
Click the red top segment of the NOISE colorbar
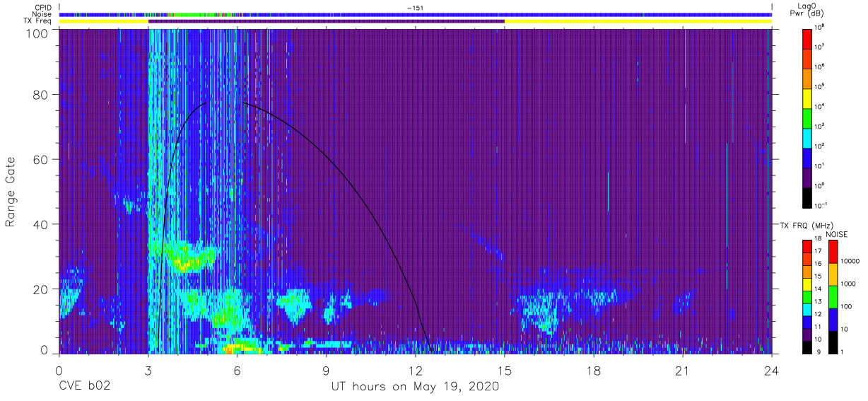pyautogui.click(x=832, y=251)
